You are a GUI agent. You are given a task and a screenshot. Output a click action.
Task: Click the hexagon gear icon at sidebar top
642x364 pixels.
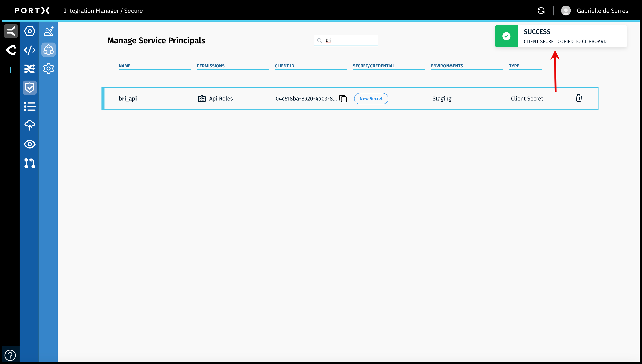click(30, 31)
